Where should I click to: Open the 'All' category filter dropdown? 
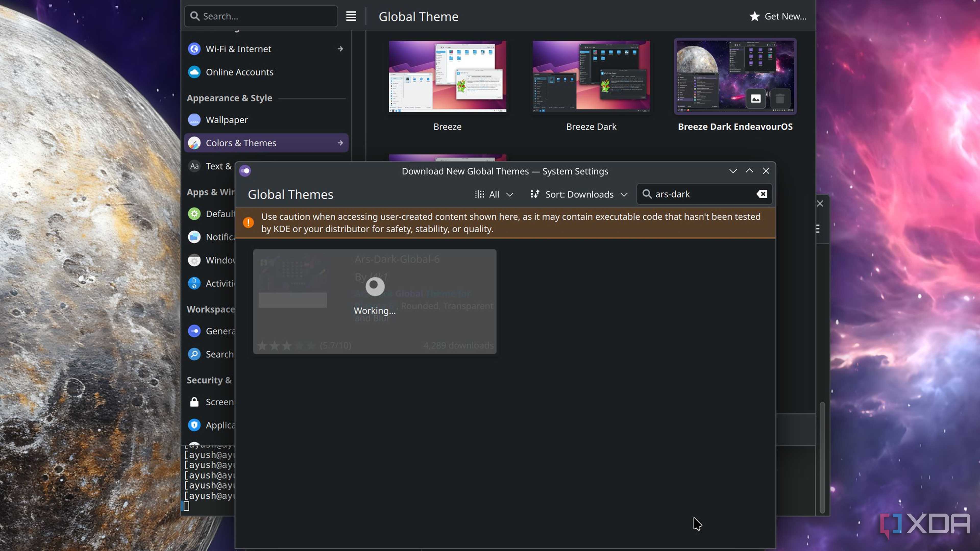(494, 194)
